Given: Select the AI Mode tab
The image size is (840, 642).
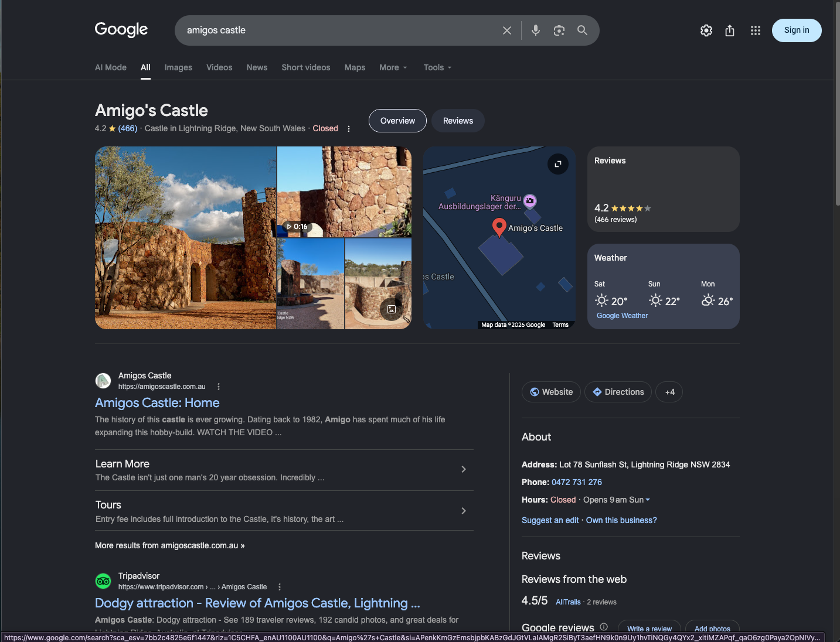Looking at the screenshot, I should [111, 67].
